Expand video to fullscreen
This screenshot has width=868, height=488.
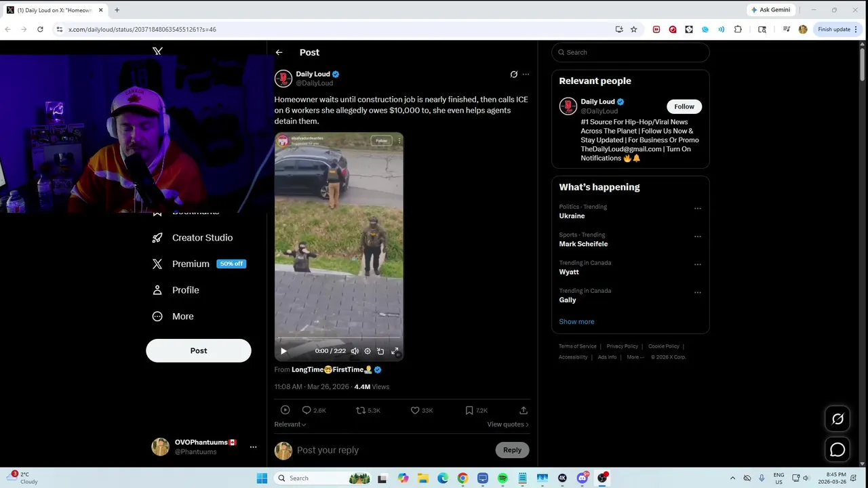pyautogui.click(x=395, y=351)
